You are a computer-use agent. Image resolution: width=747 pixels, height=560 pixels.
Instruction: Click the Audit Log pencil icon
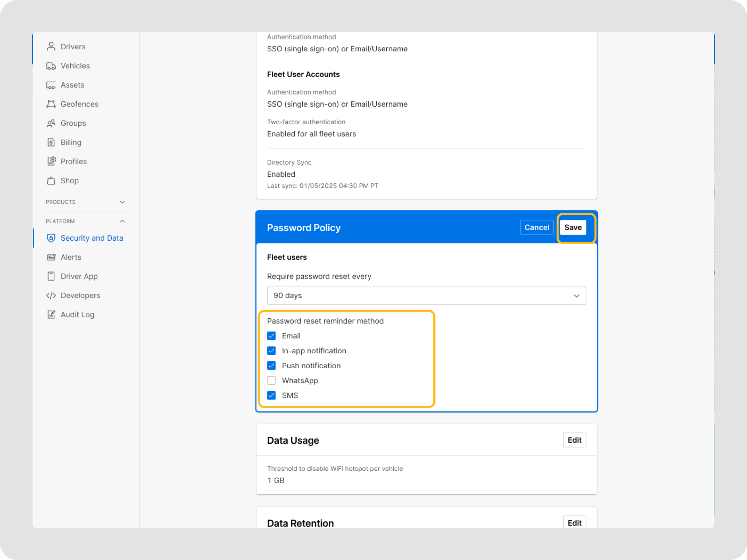pyautogui.click(x=51, y=314)
